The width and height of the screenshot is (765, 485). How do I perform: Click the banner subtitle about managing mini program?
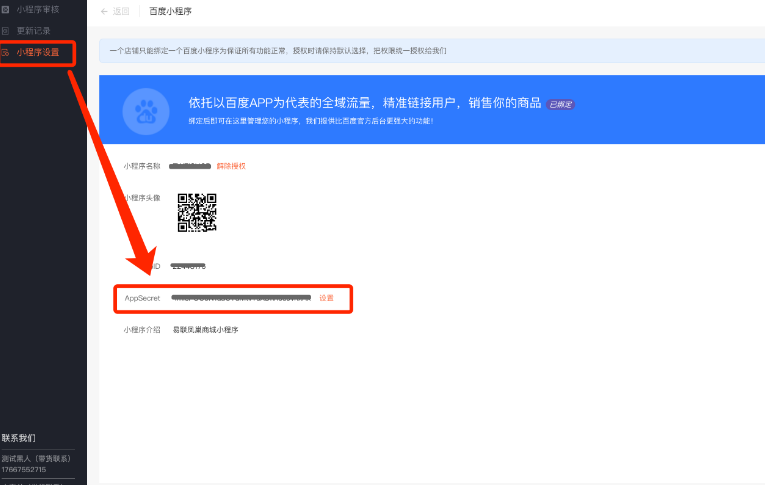point(311,121)
